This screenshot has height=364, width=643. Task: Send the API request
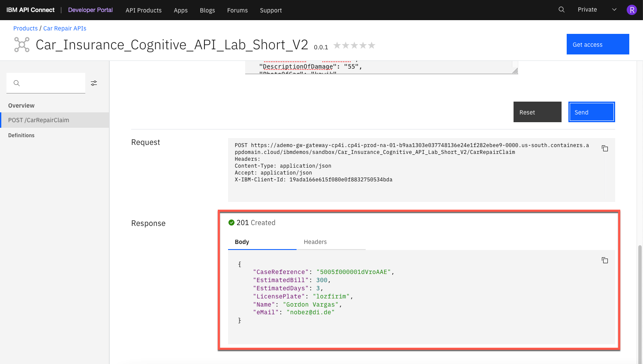tap(592, 112)
